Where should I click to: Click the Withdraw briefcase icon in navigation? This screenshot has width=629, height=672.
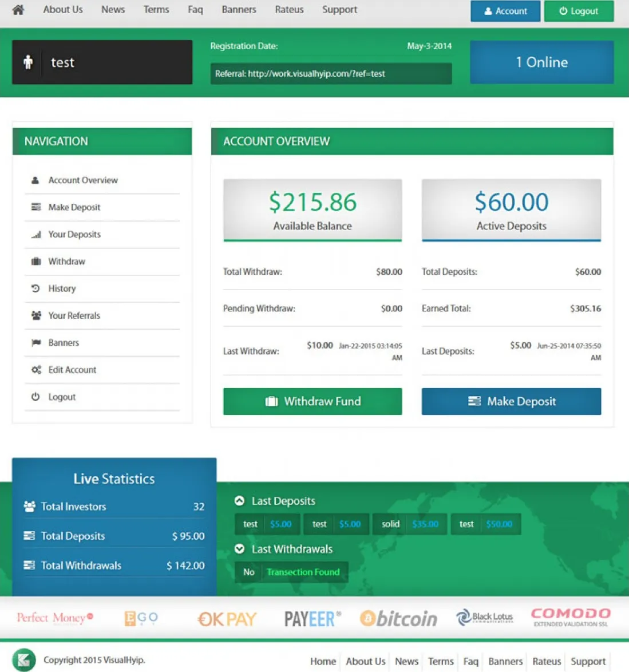(36, 262)
